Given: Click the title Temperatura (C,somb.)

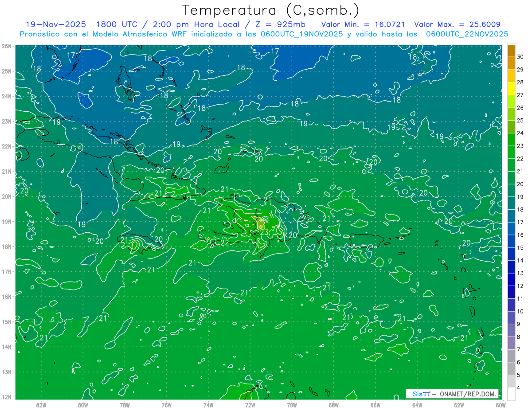Looking at the screenshot, I should (271, 10).
